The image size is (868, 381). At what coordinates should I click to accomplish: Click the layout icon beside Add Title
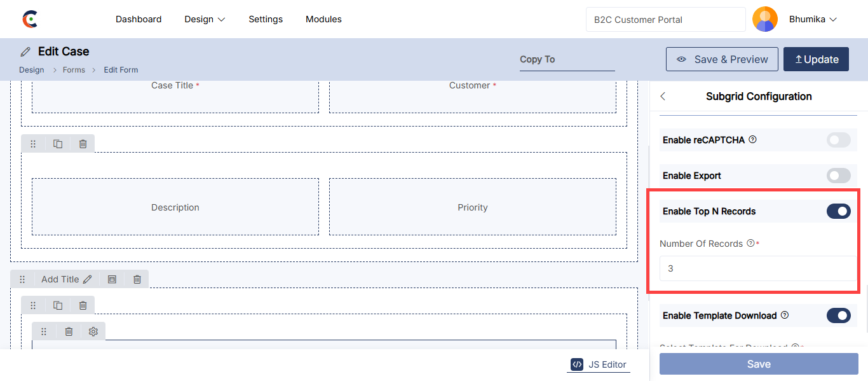click(x=112, y=279)
